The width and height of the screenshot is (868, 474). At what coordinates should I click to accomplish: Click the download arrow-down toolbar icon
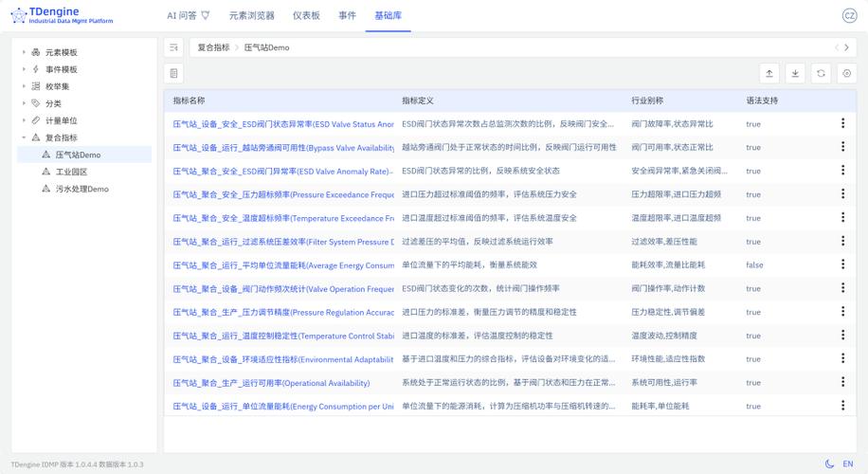(795, 74)
